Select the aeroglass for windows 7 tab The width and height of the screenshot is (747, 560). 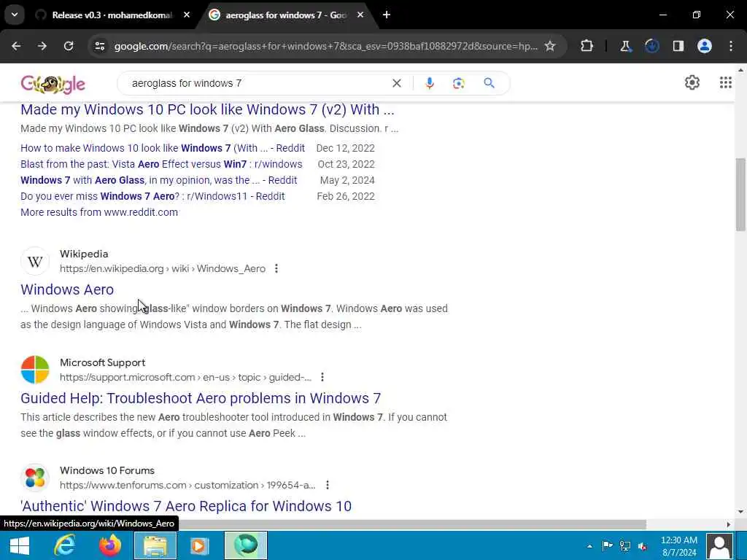point(286,15)
